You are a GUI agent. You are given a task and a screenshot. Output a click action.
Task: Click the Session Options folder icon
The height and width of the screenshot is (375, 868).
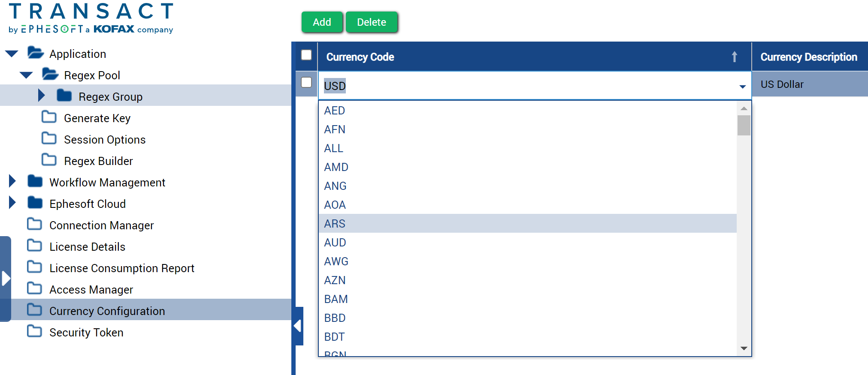tap(49, 139)
